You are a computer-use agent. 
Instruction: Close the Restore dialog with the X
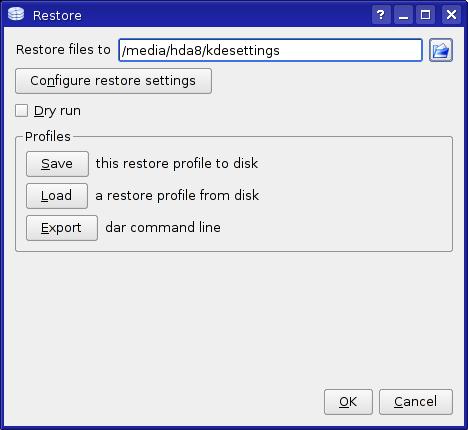pyautogui.click(x=451, y=15)
